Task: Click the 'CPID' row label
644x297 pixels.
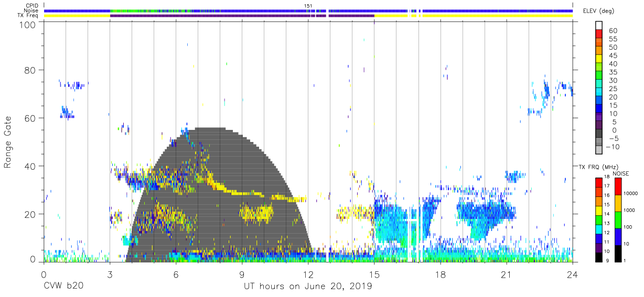Action: coord(31,5)
